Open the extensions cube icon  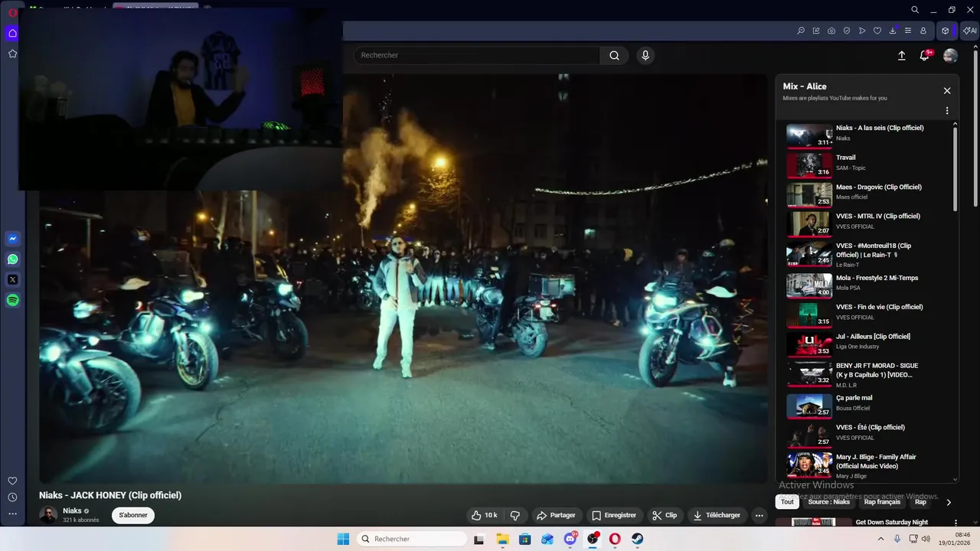coord(946,31)
